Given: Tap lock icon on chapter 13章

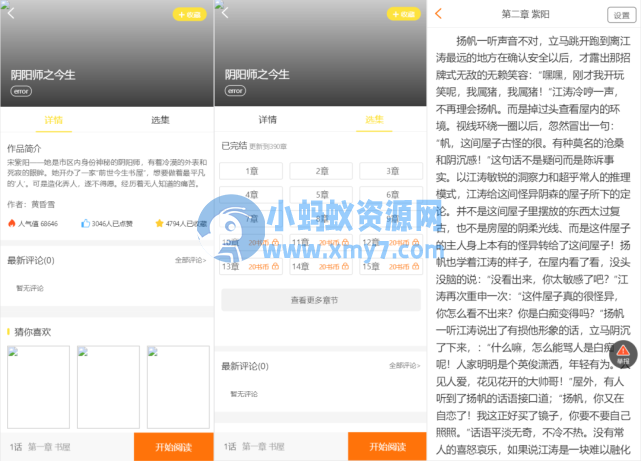Looking at the screenshot, I should pos(276,266).
